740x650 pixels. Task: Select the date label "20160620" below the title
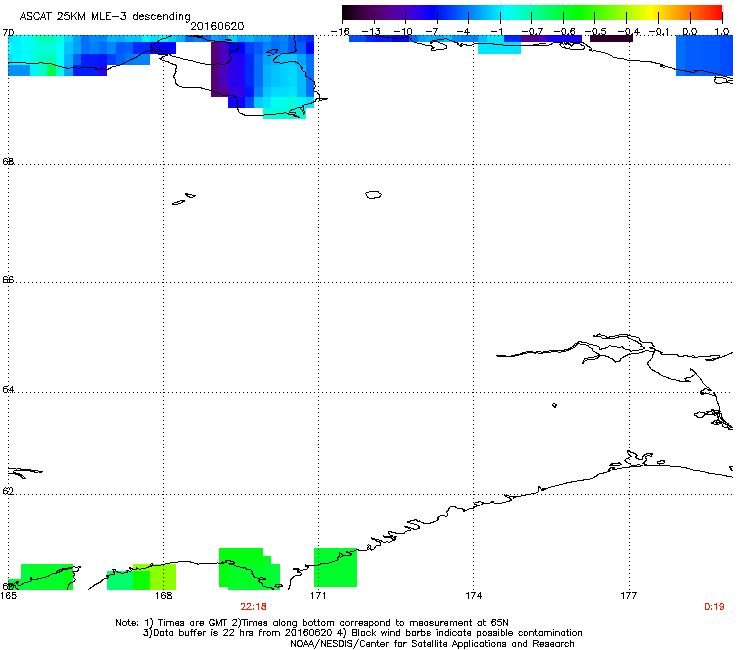[x=217, y=26]
